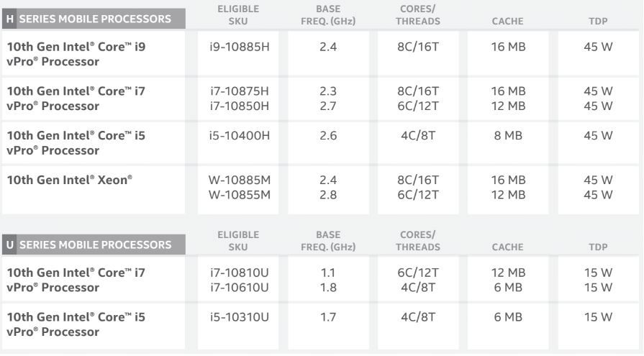Click the Cache column header in U series table

pos(507,247)
